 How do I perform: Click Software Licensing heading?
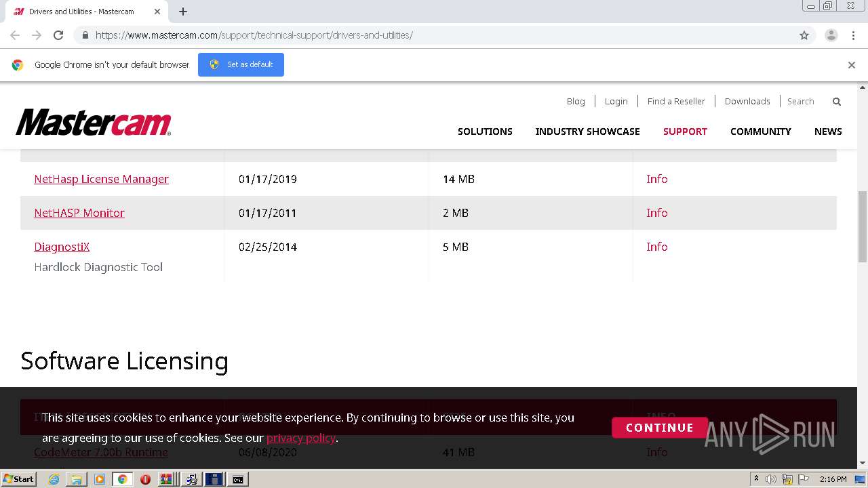[x=124, y=361]
